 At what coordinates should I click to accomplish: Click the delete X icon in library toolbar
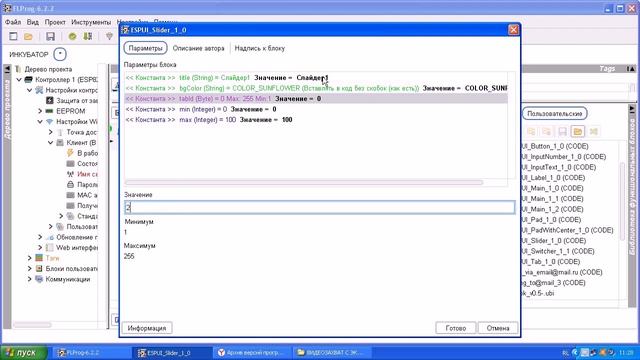pyautogui.click(x=594, y=131)
